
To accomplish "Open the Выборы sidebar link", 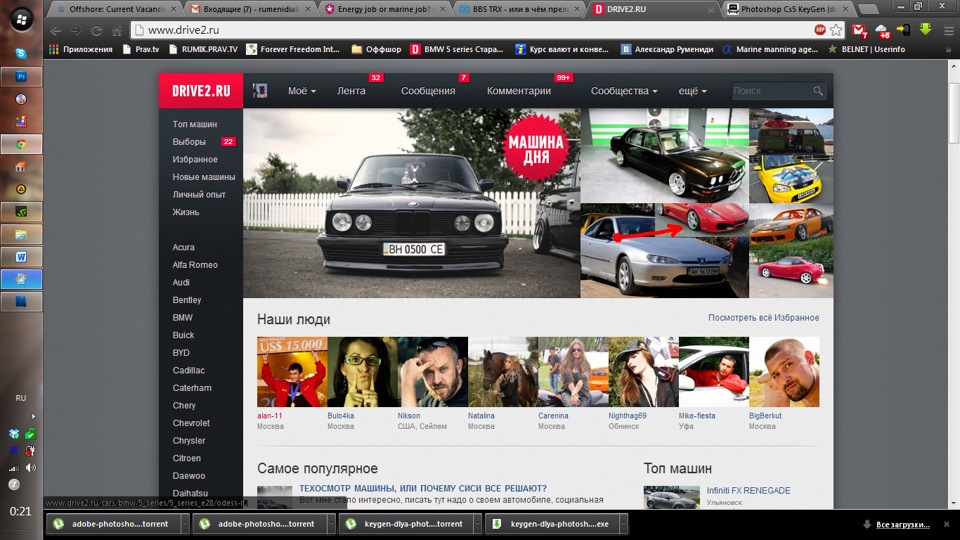I will [x=189, y=141].
